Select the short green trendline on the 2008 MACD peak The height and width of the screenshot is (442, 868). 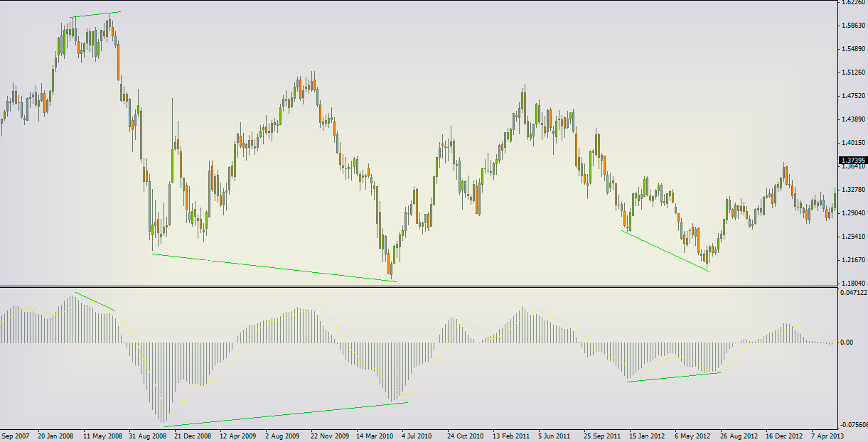(95, 301)
